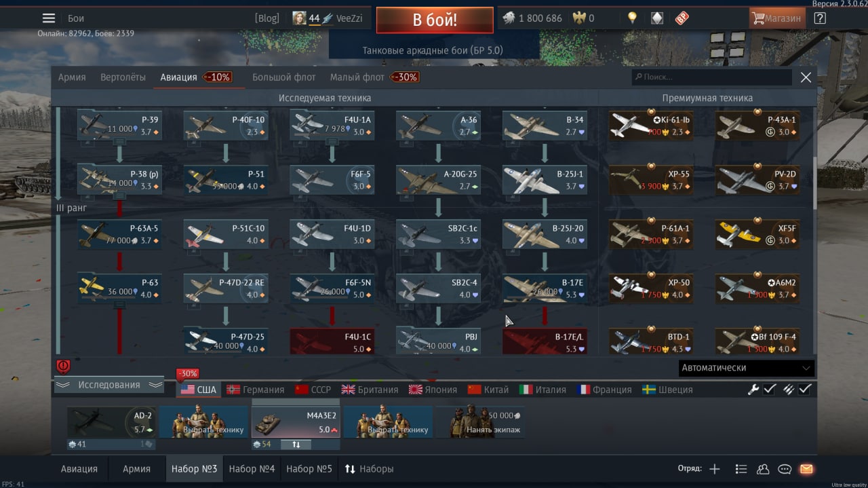Switch to the Вертолёты tab
868x488 pixels.
pos(123,77)
